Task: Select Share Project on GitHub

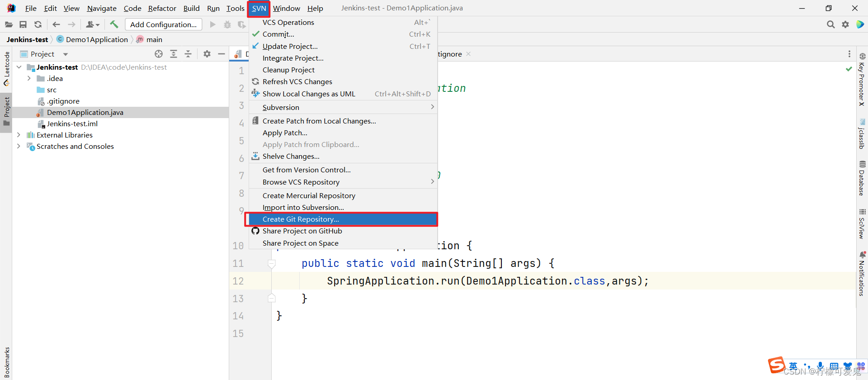Action: [x=343, y=231]
